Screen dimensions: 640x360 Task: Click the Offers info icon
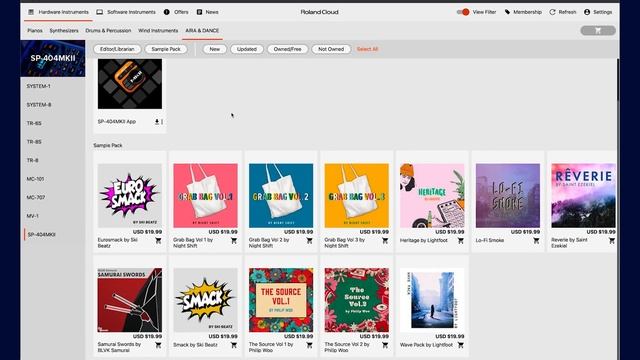167,12
